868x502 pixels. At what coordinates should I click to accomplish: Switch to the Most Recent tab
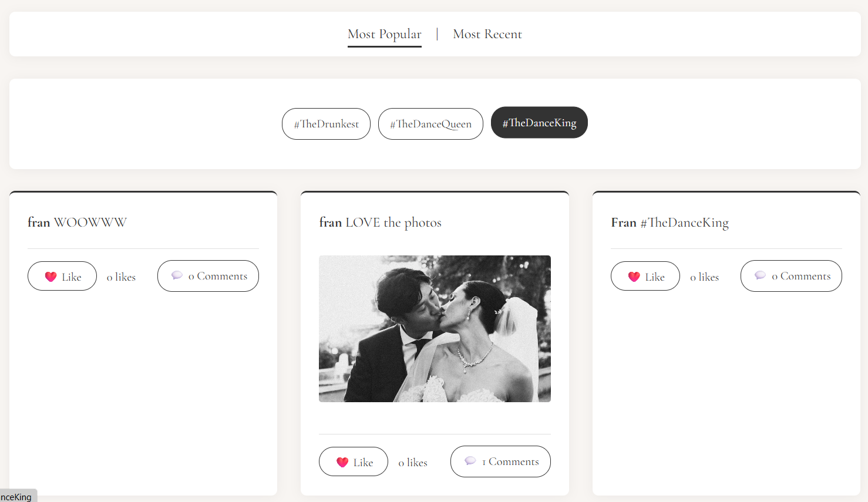[487, 34]
